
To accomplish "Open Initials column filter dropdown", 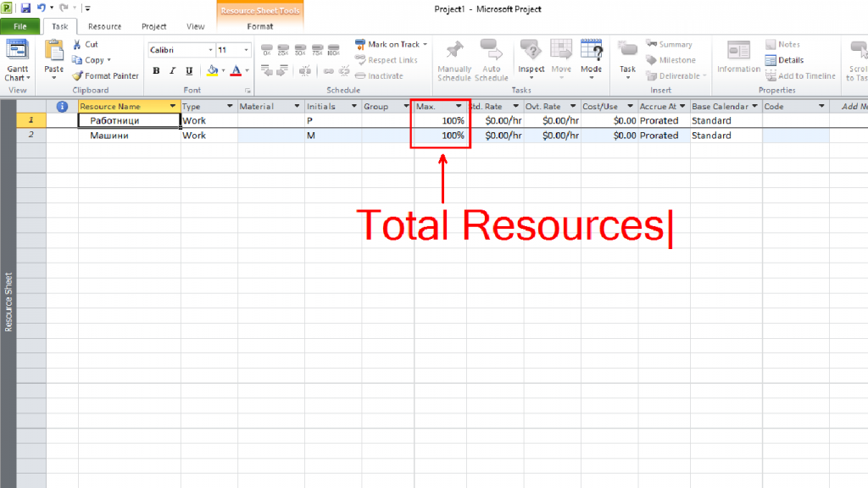I will click(354, 106).
